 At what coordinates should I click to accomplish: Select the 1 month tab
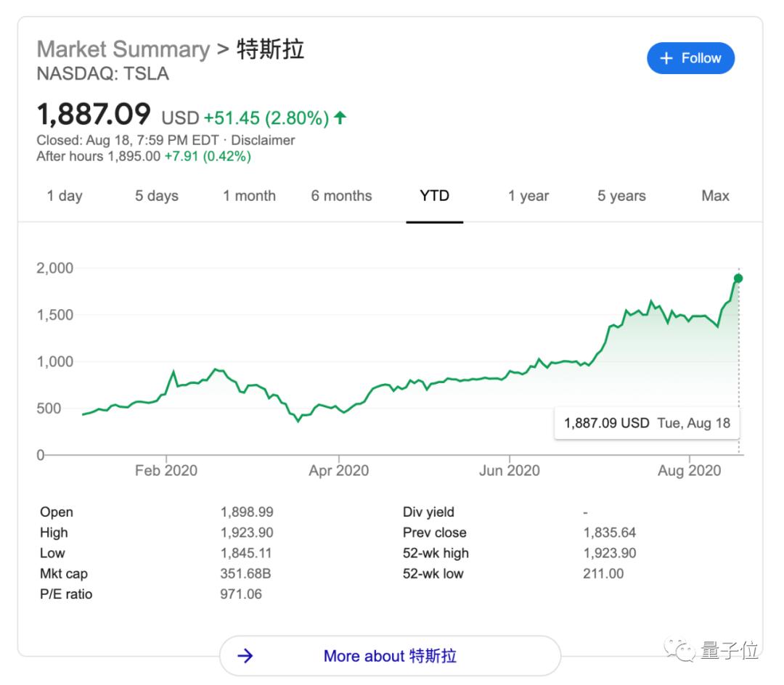click(249, 196)
